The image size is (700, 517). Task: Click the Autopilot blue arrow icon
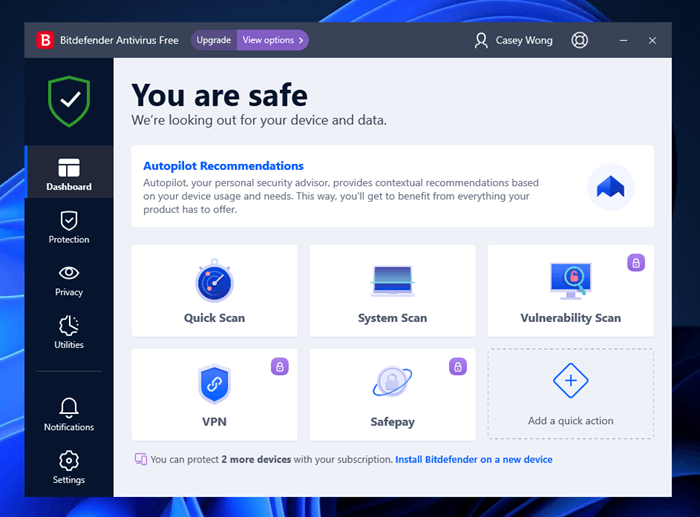[611, 187]
